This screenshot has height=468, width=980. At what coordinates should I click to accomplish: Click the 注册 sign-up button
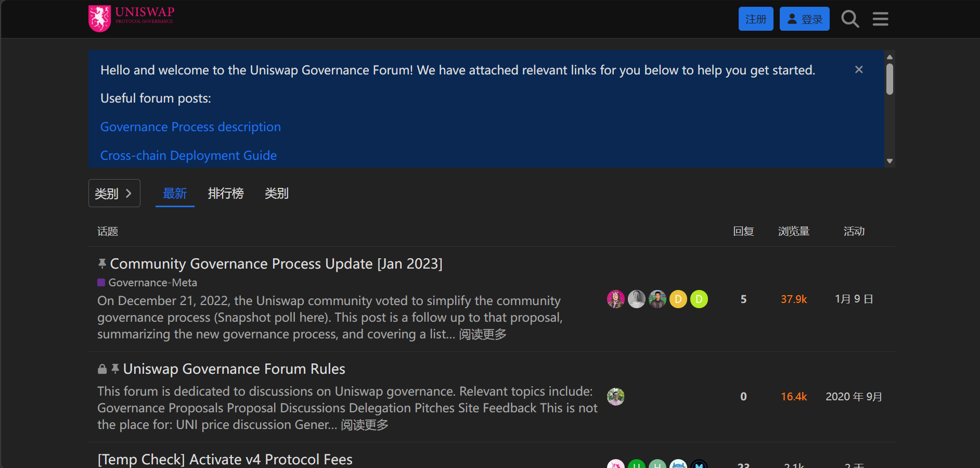(756, 19)
